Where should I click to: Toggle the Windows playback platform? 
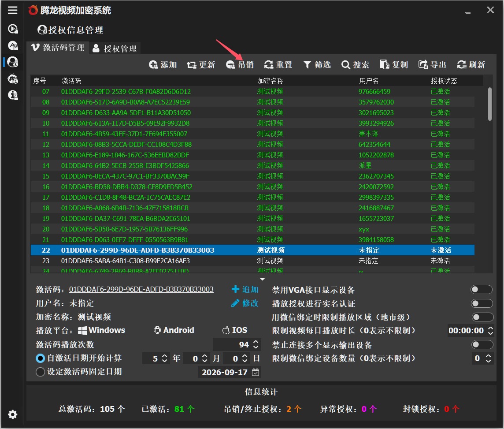click(x=102, y=330)
